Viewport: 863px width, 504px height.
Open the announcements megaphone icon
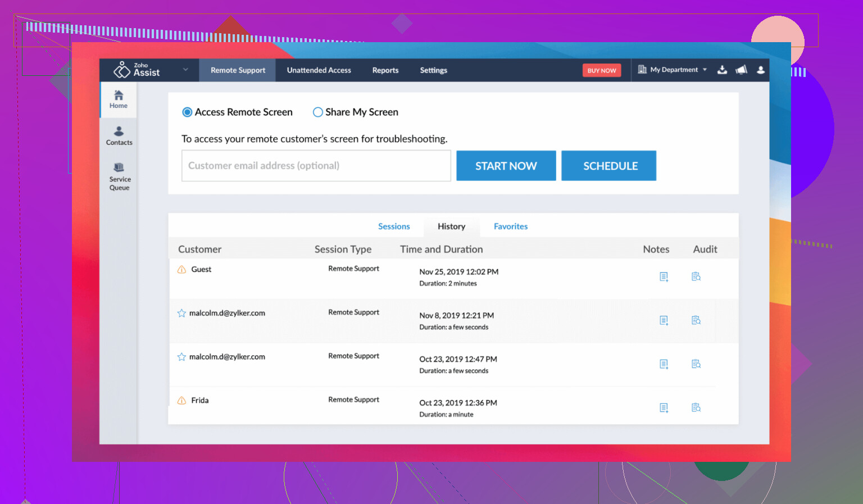[x=742, y=70]
